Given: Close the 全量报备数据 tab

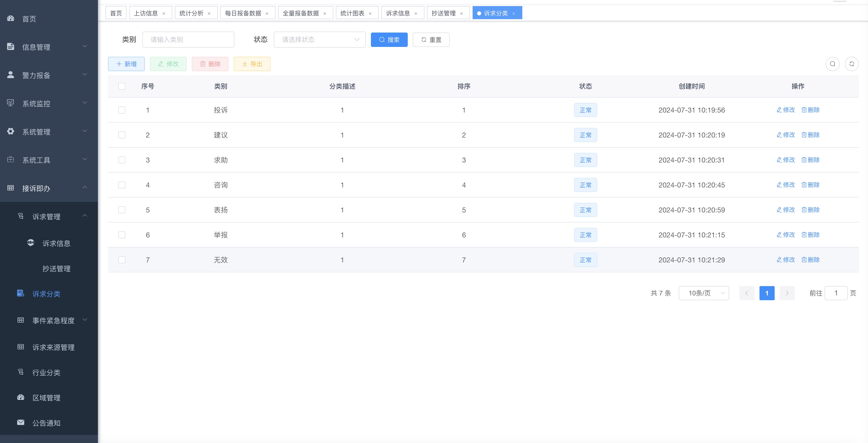Looking at the screenshot, I should [x=325, y=13].
